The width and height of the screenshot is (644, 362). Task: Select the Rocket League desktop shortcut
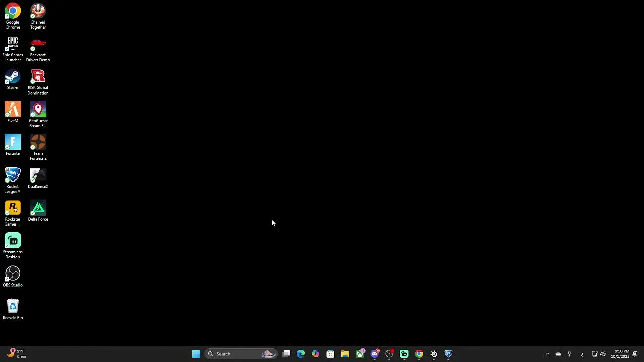pyautogui.click(x=13, y=180)
